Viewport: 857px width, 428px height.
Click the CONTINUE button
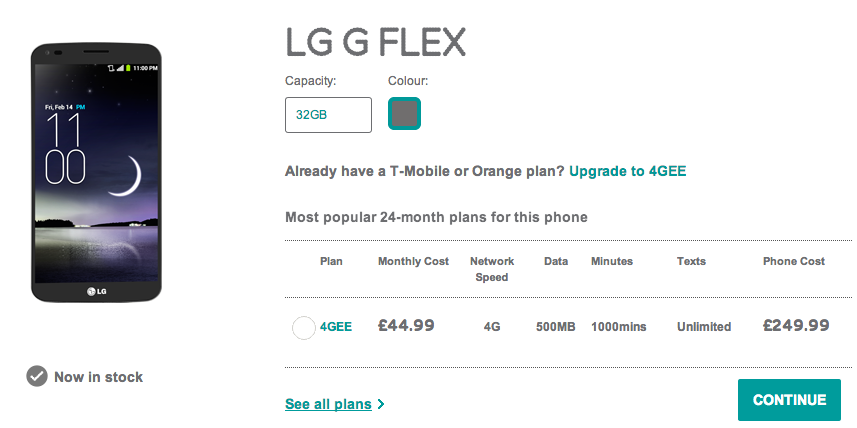pos(789,400)
